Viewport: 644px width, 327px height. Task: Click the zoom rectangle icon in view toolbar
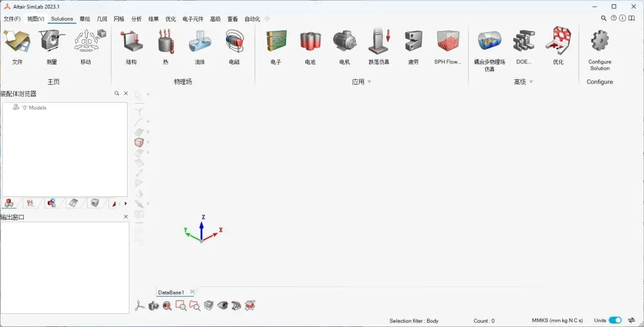181,306
